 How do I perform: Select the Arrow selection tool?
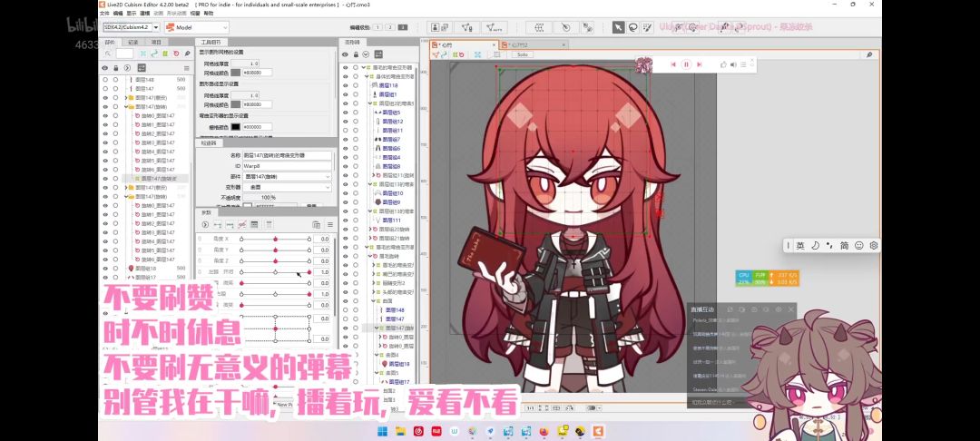point(618,27)
